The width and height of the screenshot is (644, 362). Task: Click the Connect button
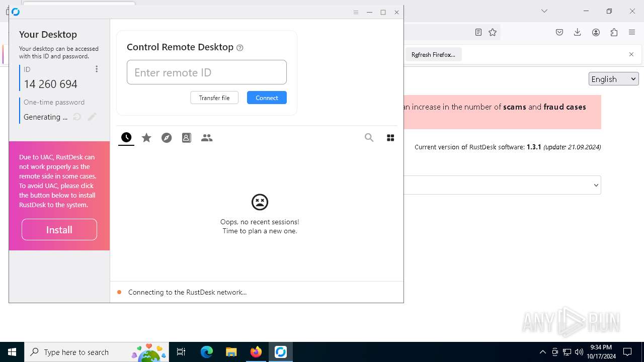click(x=267, y=98)
